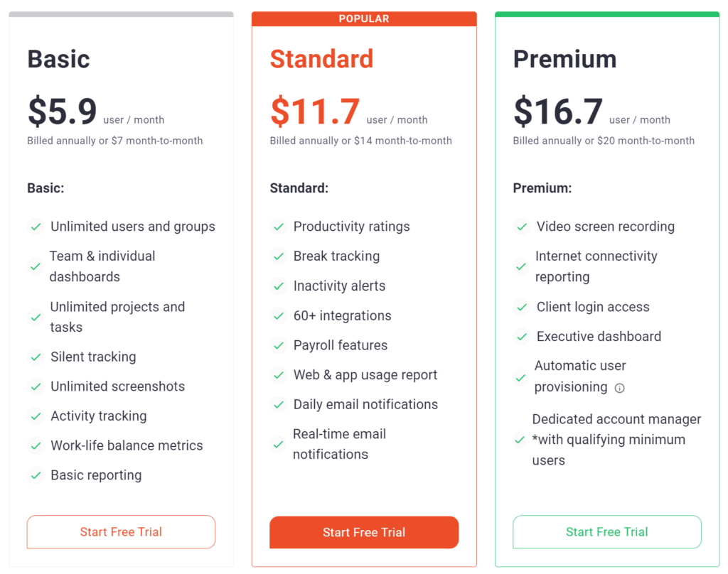This screenshot has width=728, height=574.
Task: Click the checkmark beside Basic reporting
Action: point(36,475)
